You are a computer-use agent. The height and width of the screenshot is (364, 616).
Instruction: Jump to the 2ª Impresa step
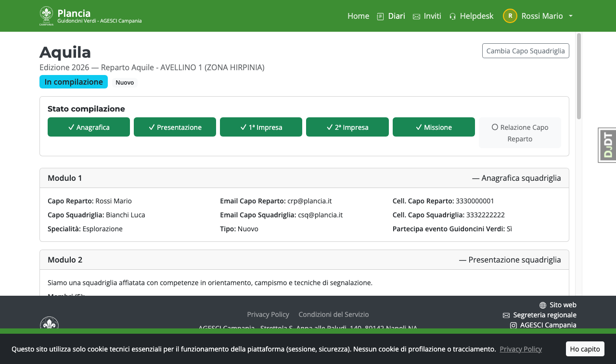(x=347, y=127)
